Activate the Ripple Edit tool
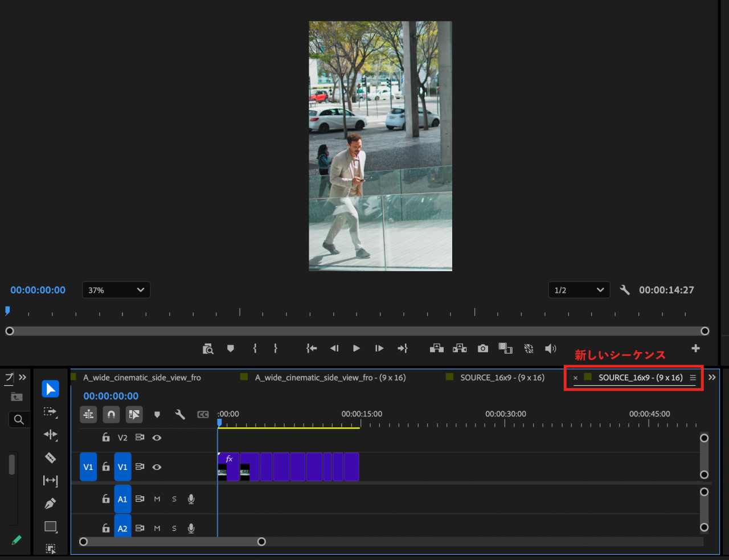 pyautogui.click(x=50, y=435)
